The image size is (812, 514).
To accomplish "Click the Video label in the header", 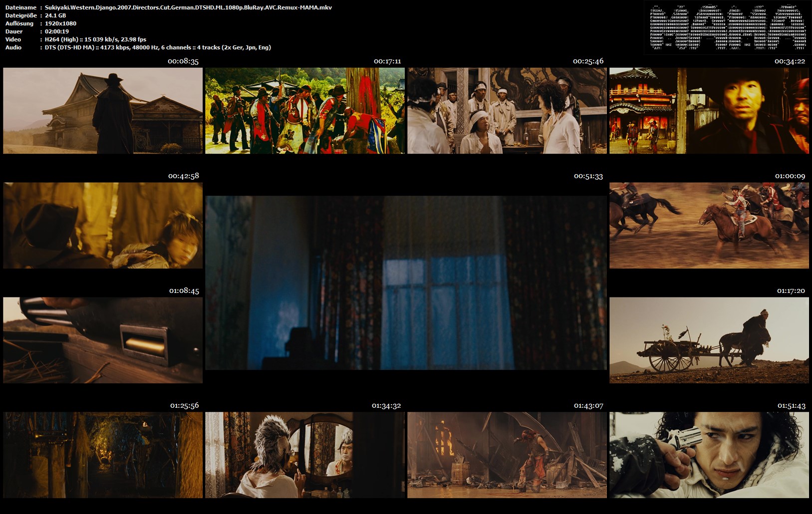I will pyautogui.click(x=13, y=39).
